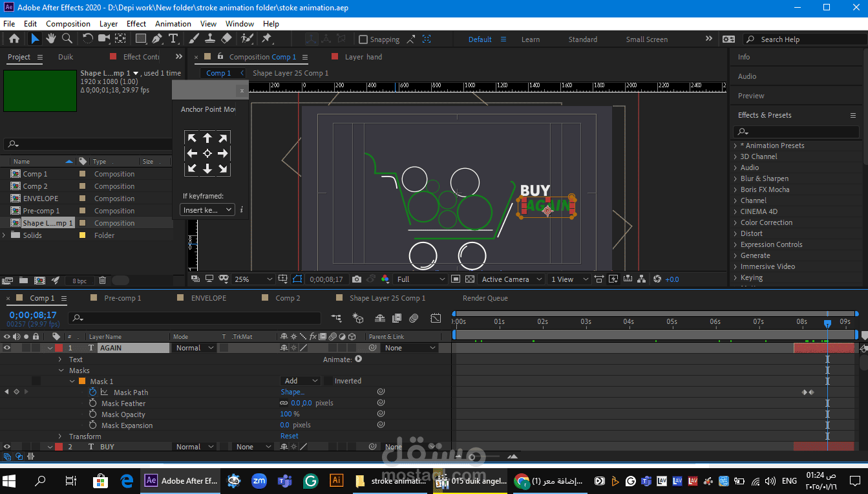Viewport: 868px width, 494px height.
Task: Enable the Snapping checkbox
Action: 363,39
